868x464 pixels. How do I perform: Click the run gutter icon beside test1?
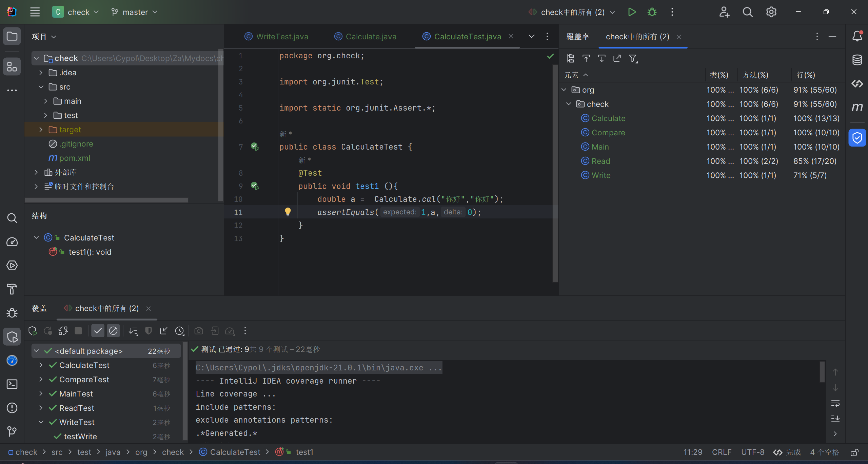tap(255, 186)
